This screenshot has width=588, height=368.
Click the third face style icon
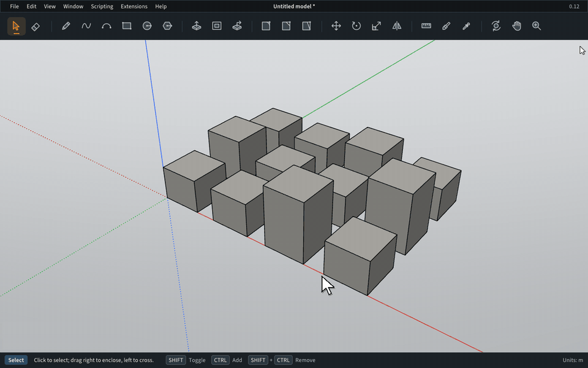pos(306,26)
